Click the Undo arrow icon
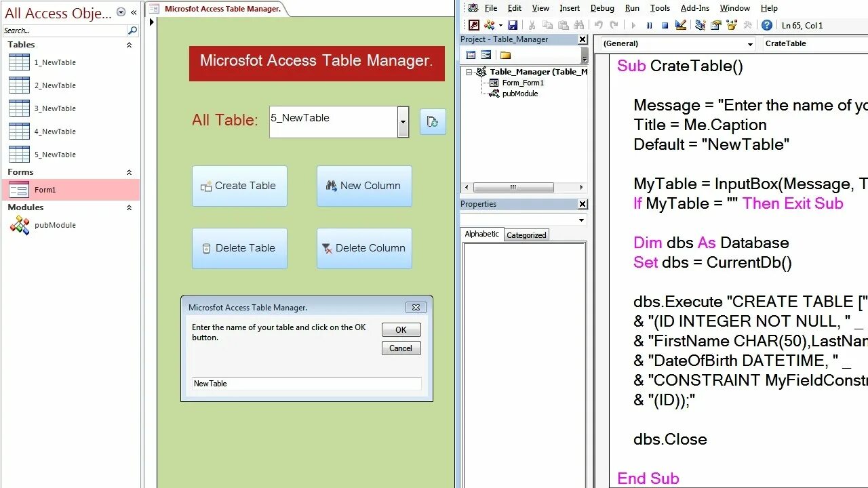 [x=599, y=25]
